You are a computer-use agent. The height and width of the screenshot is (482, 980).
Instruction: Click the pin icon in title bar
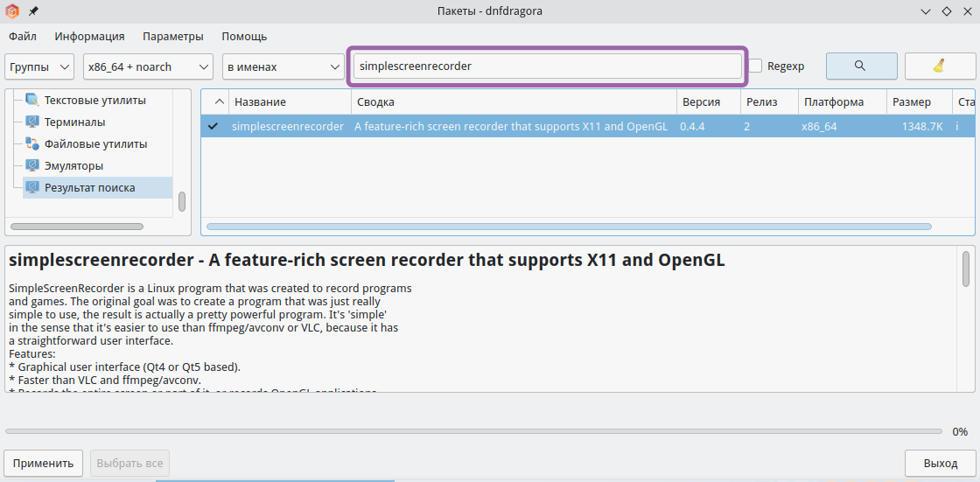(x=34, y=11)
